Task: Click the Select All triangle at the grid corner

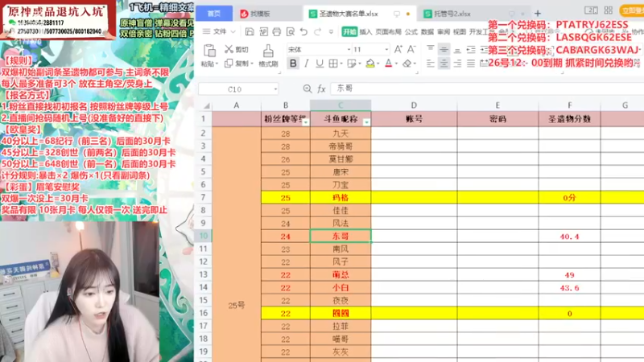Action: tap(206, 105)
